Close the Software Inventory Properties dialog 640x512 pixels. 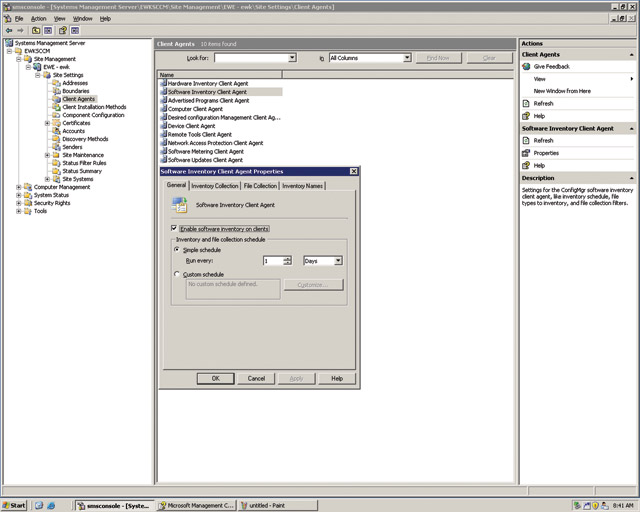354,171
